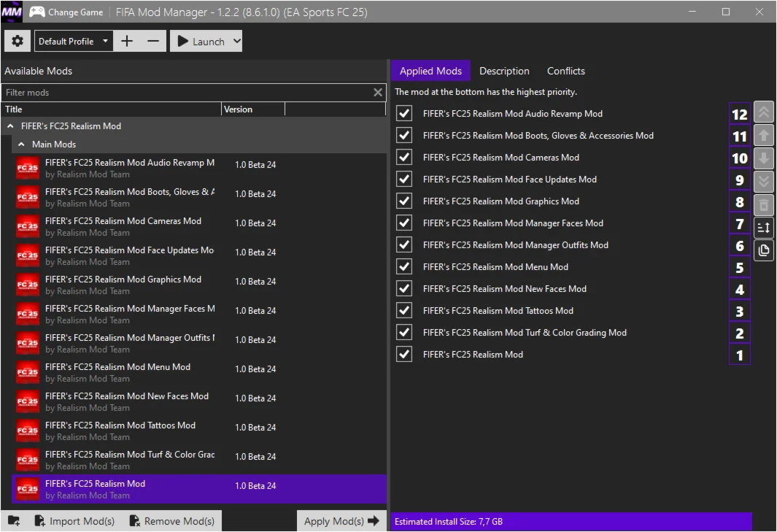Switch to the Conflicts tab

(x=566, y=71)
